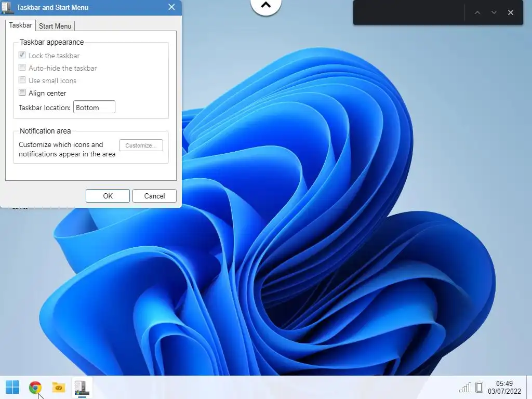The image size is (532, 399).
Task: Select the Taskbar and Start Menu taskbar icon
Action: (x=82, y=388)
